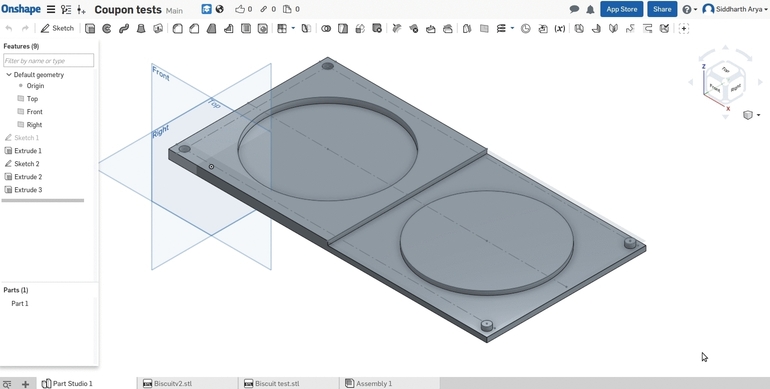Open the App Store
The width and height of the screenshot is (770, 389).
tap(621, 9)
